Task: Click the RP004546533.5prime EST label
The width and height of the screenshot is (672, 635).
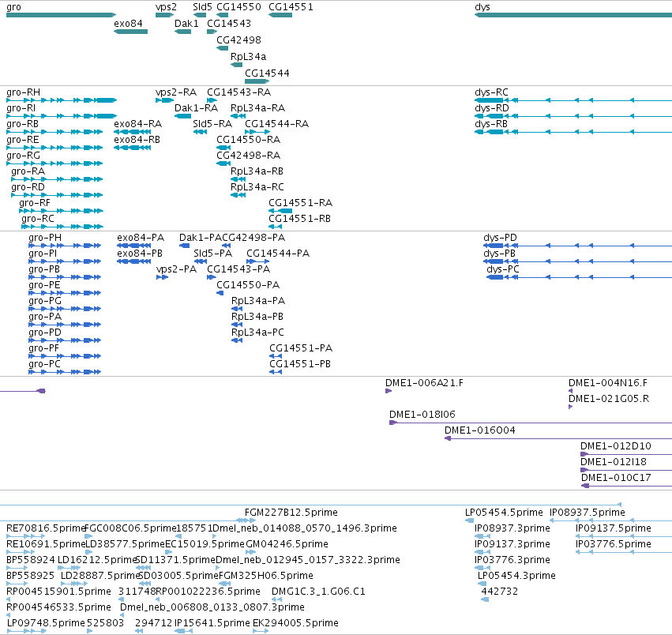Action: pos(58,607)
